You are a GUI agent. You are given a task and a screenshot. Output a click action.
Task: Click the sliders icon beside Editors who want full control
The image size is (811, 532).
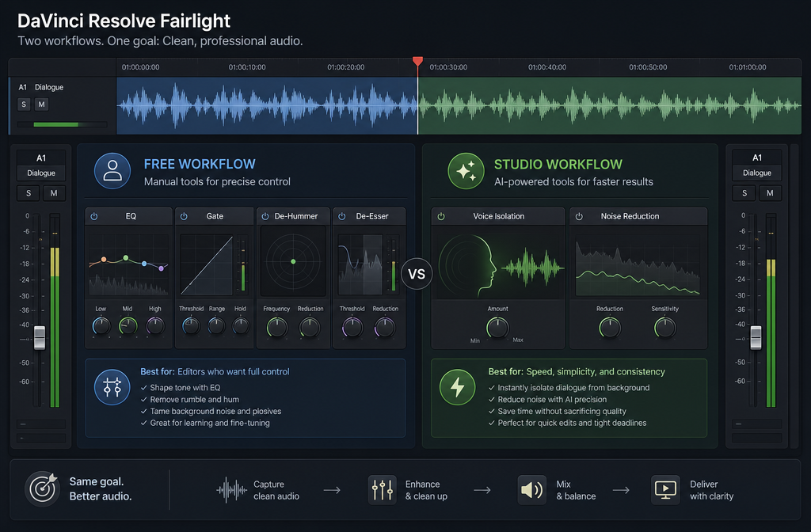(x=112, y=386)
